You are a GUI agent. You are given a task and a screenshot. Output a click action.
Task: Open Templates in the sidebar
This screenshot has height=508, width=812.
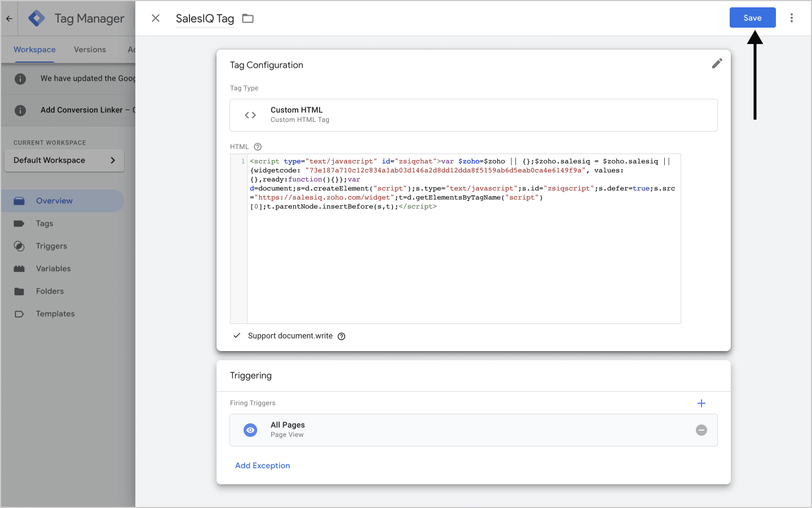click(x=55, y=314)
